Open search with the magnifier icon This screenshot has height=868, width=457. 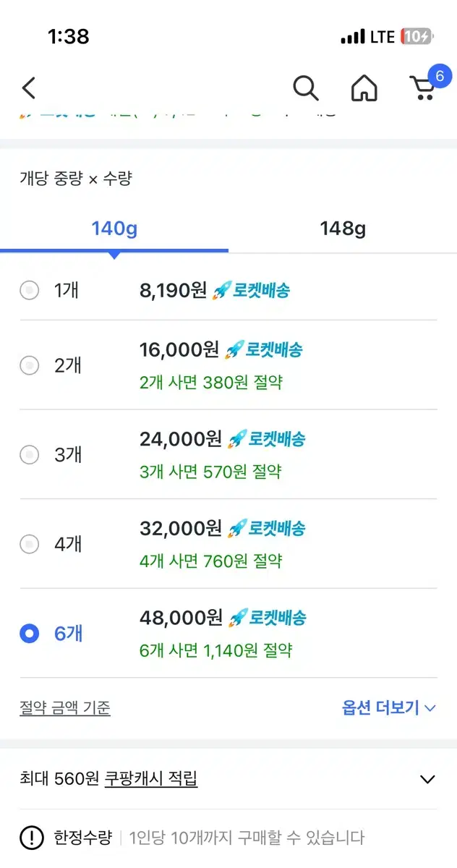(x=306, y=88)
